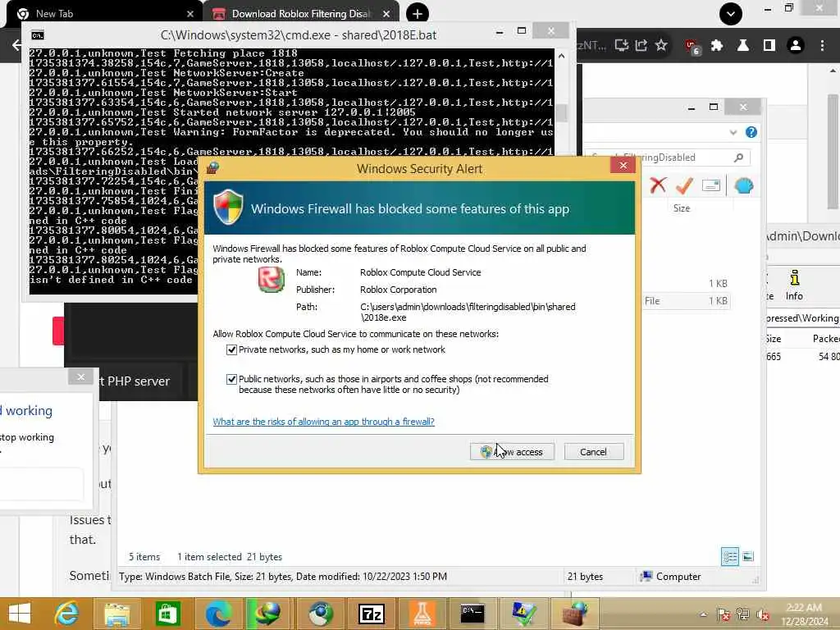Image resolution: width=840 pixels, height=630 pixels.
Task: Select the Download Roblox Filtering Disabled tab
Action: (x=301, y=13)
